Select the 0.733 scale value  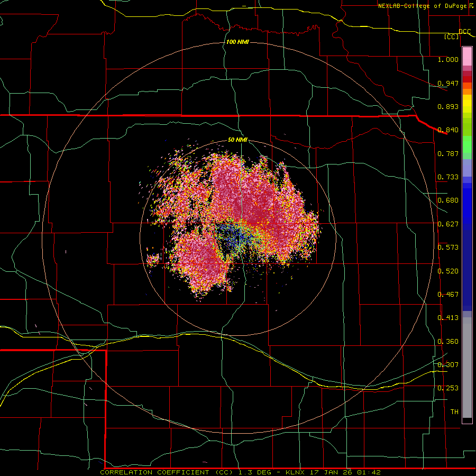pos(448,177)
